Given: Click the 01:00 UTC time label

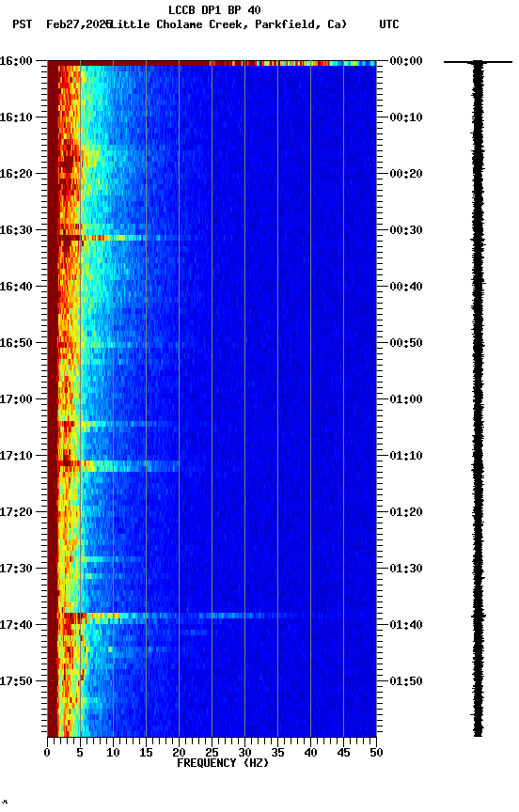Looking at the screenshot, I should (x=406, y=399).
